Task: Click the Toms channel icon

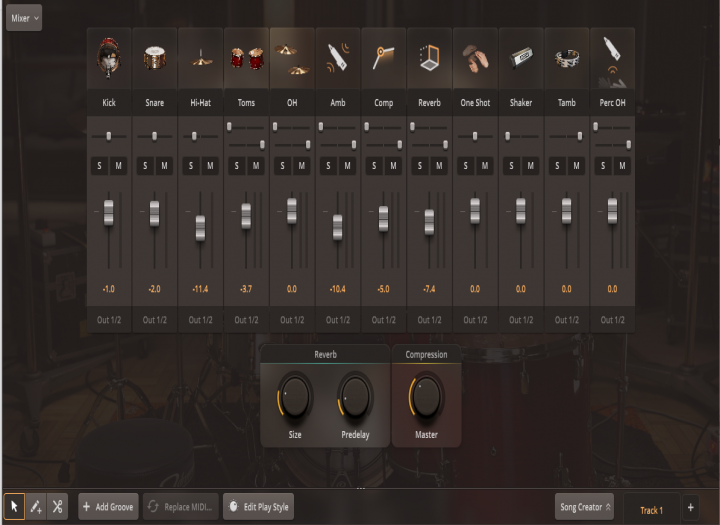Action: tap(246, 58)
